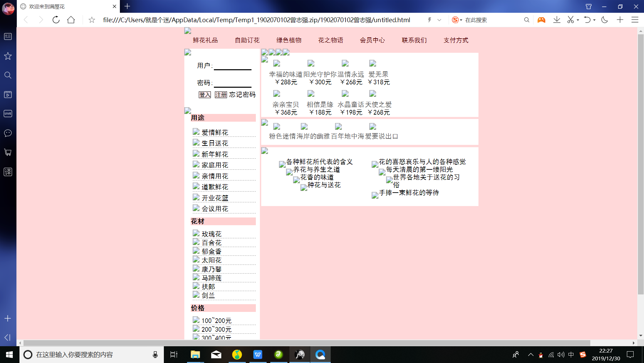Click the lightning speed mode icon
The width and height of the screenshot is (644, 363).
[429, 20]
